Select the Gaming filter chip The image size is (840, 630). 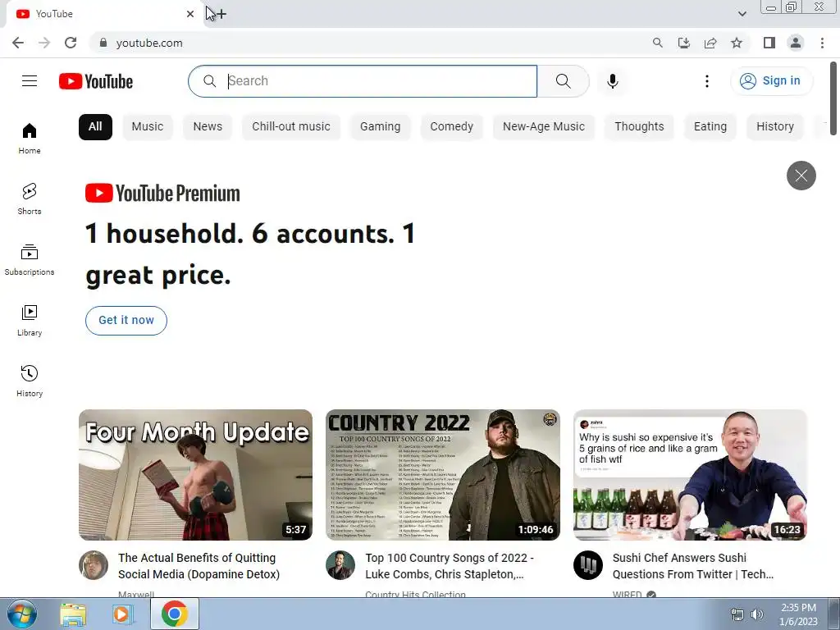coord(380,127)
